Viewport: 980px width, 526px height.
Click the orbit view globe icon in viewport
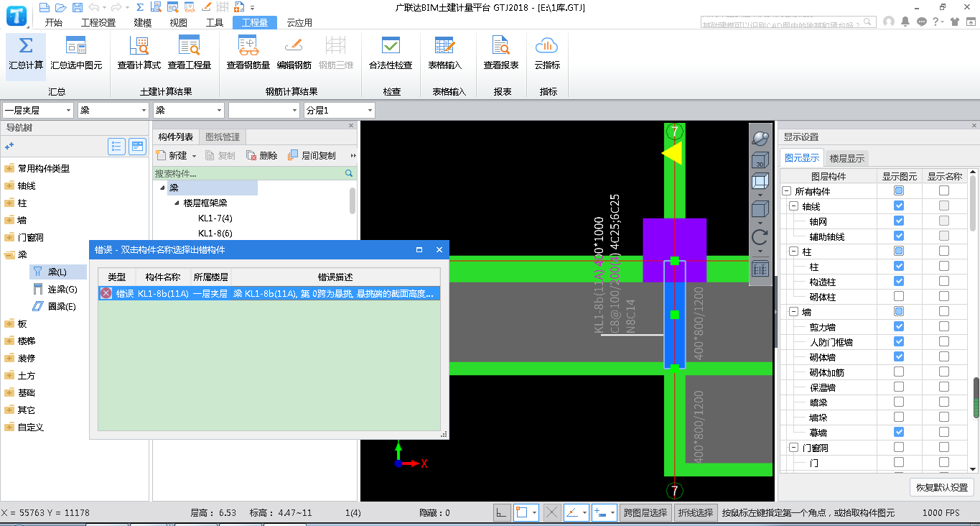point(760,139)
